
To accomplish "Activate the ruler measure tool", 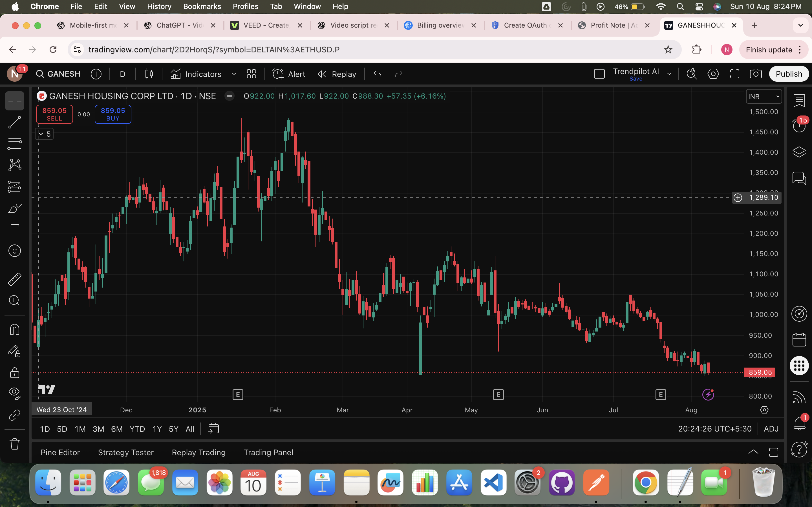I will click(14, 279).
